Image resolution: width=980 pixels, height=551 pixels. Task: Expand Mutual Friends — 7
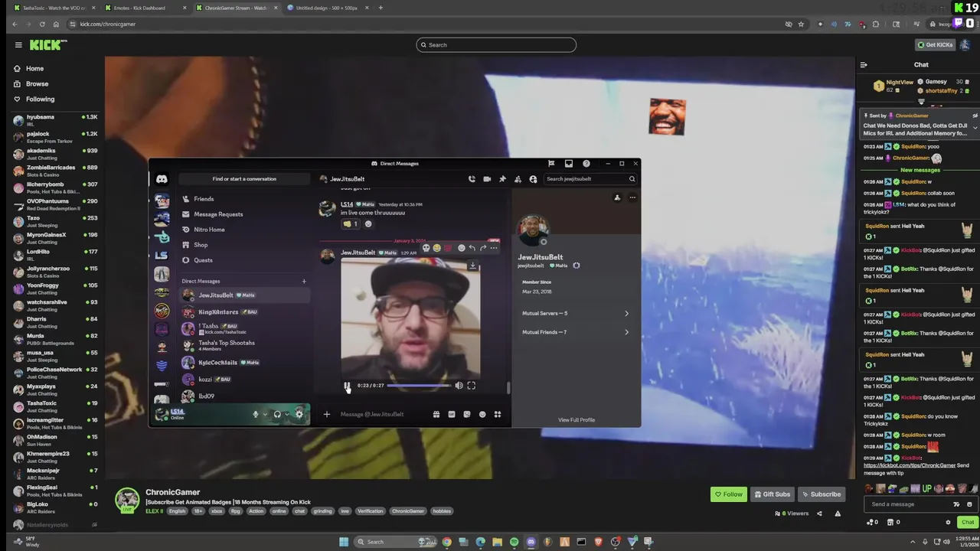coord(576,332)
